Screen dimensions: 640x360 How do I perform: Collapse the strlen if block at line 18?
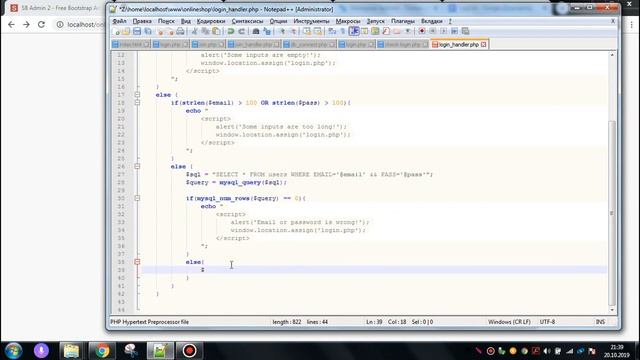(137, 102)
